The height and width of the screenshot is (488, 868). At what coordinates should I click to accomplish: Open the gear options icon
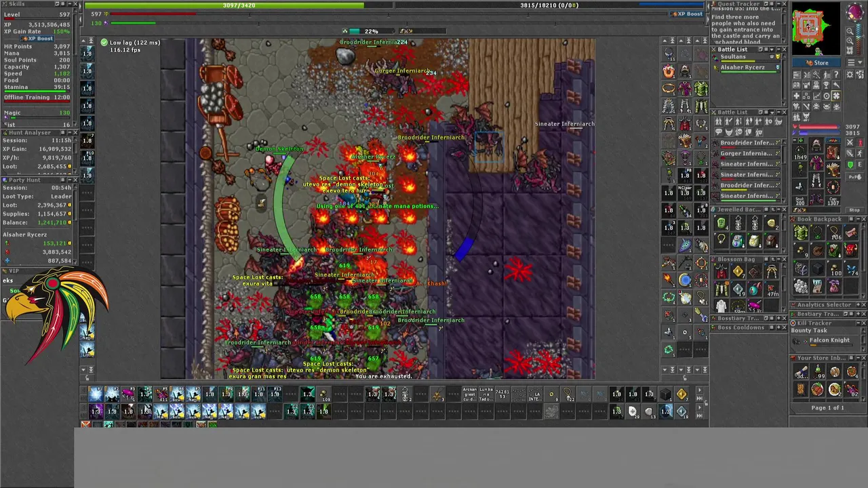point(850,75)
